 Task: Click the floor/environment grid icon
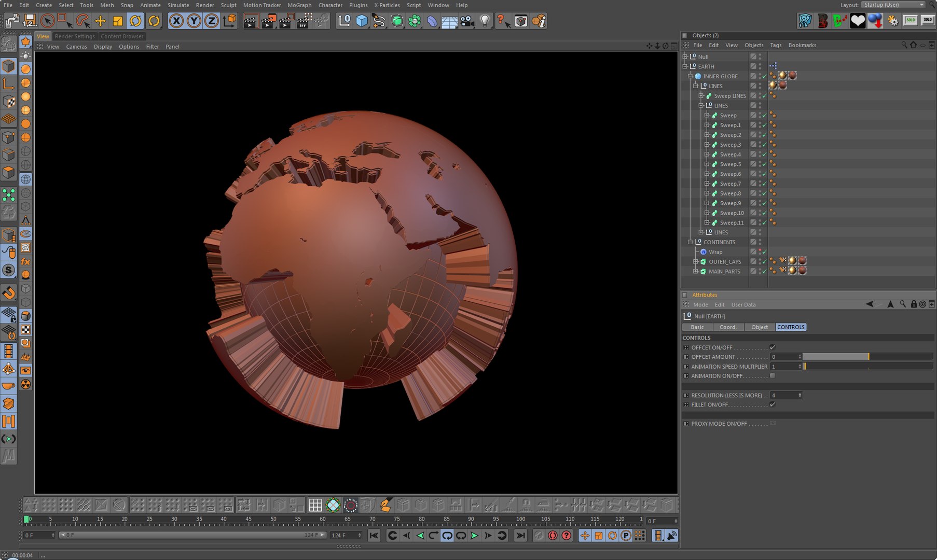(x=449, y=21)
